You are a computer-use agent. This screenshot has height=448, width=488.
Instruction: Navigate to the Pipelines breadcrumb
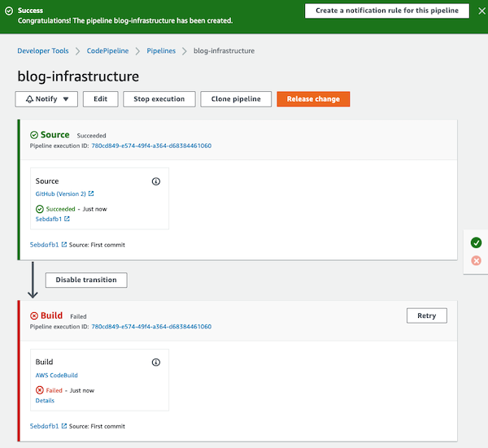[161, 50]
